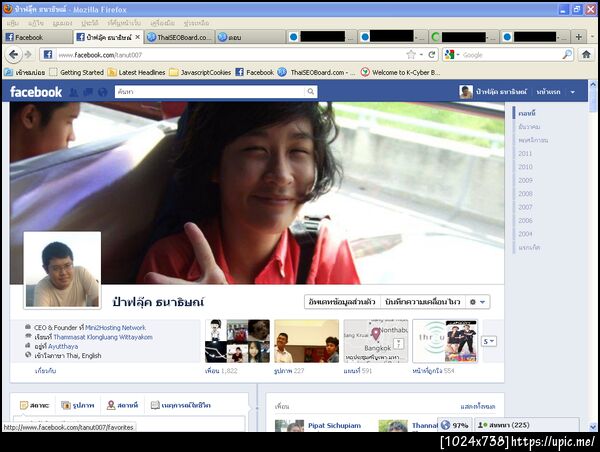600x452 pixels.
Task: Switch to the first Facebook tab
Action: (x=37, y=37)
